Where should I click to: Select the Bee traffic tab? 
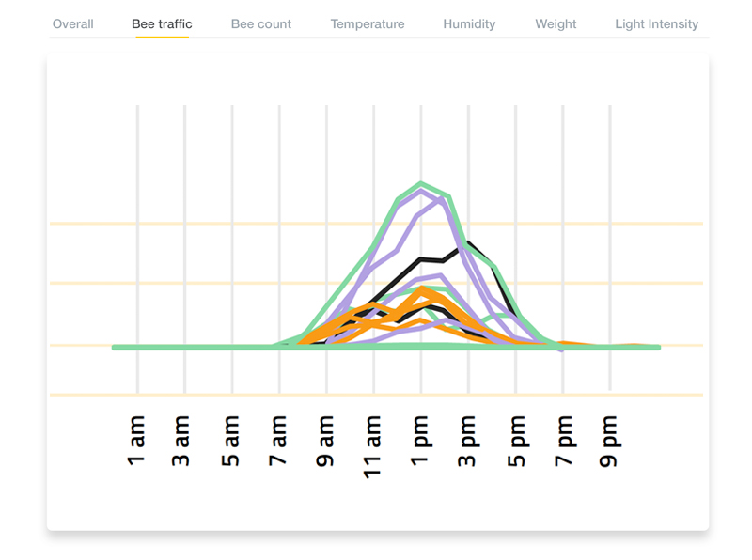[x=162, y=23]
